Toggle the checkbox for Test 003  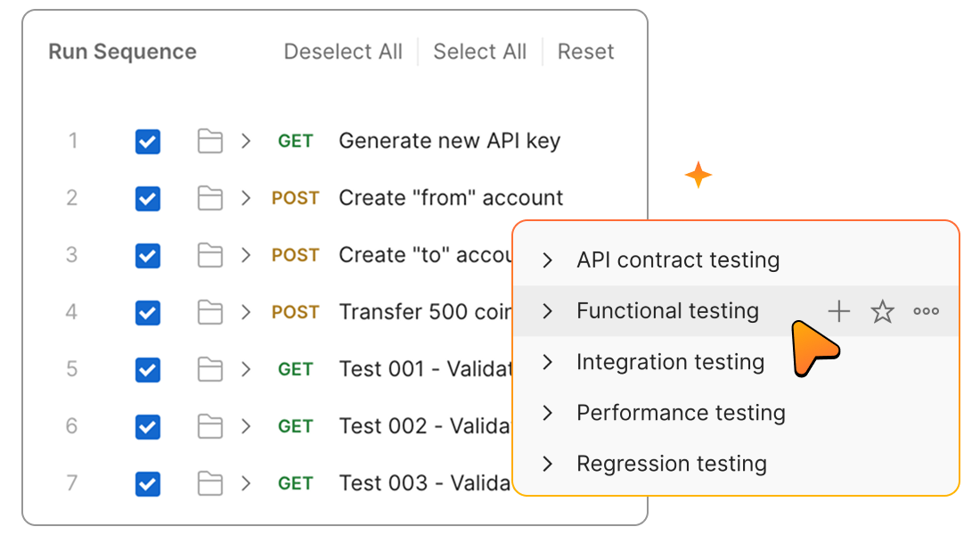coord(148,483)
